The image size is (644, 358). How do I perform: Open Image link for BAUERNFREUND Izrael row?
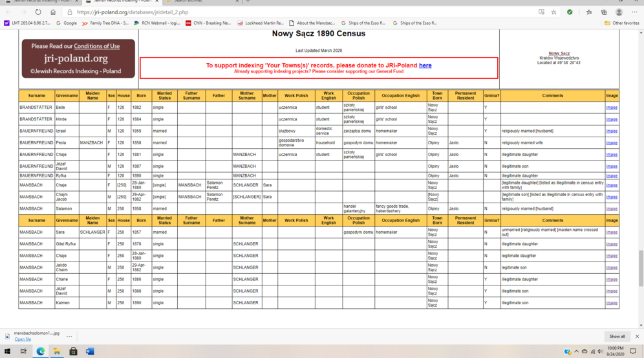coord(612,131)
